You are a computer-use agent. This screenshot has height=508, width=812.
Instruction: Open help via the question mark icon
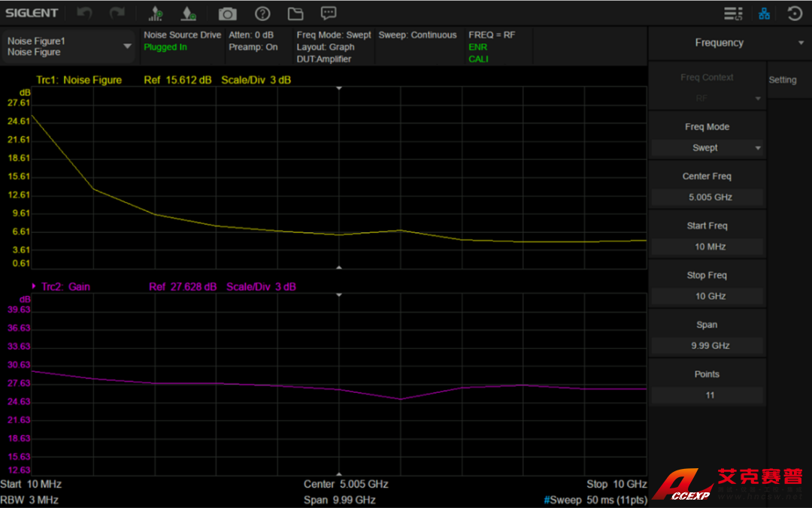point(262,14)
